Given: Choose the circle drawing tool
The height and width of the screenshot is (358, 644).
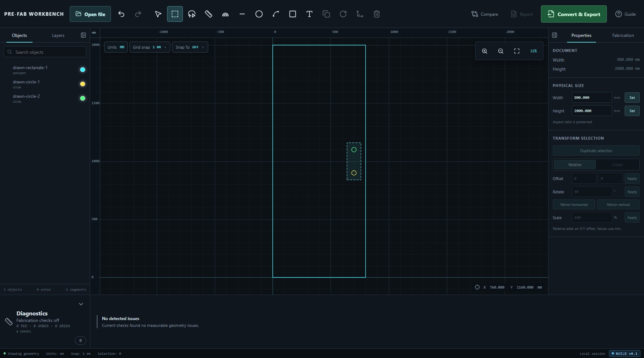Looking at the screenshot, I should pos(259,14).
